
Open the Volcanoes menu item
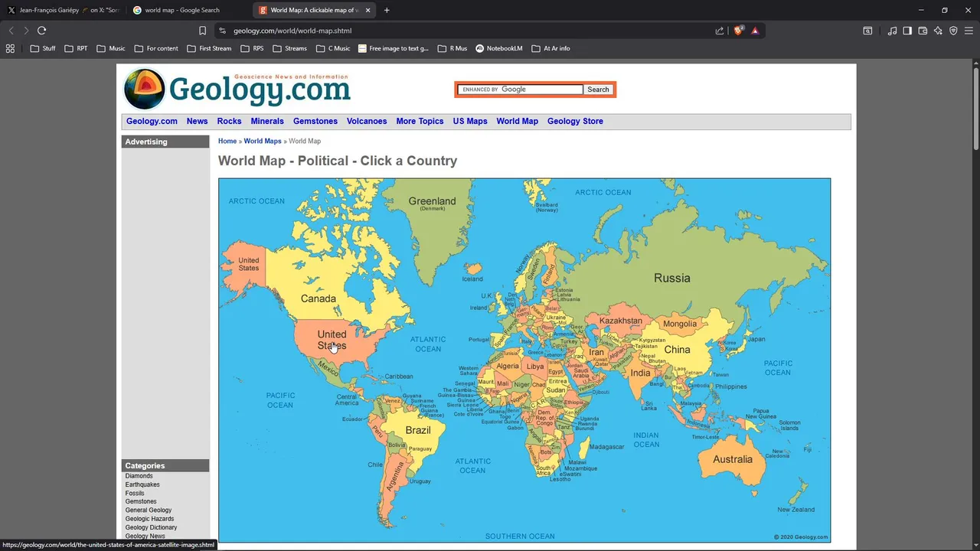pyautogui.click(x=367, y=121)
